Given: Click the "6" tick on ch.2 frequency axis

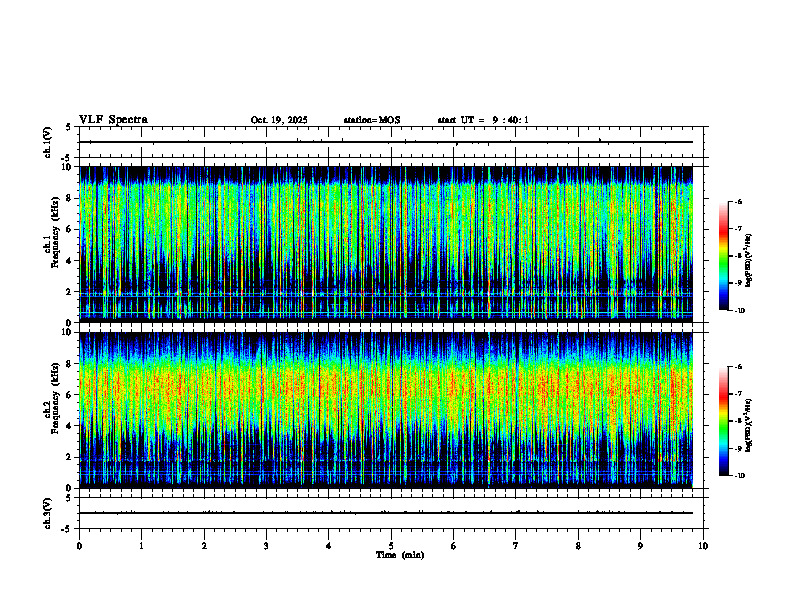Looking at the screenshot, I should 71,395.
